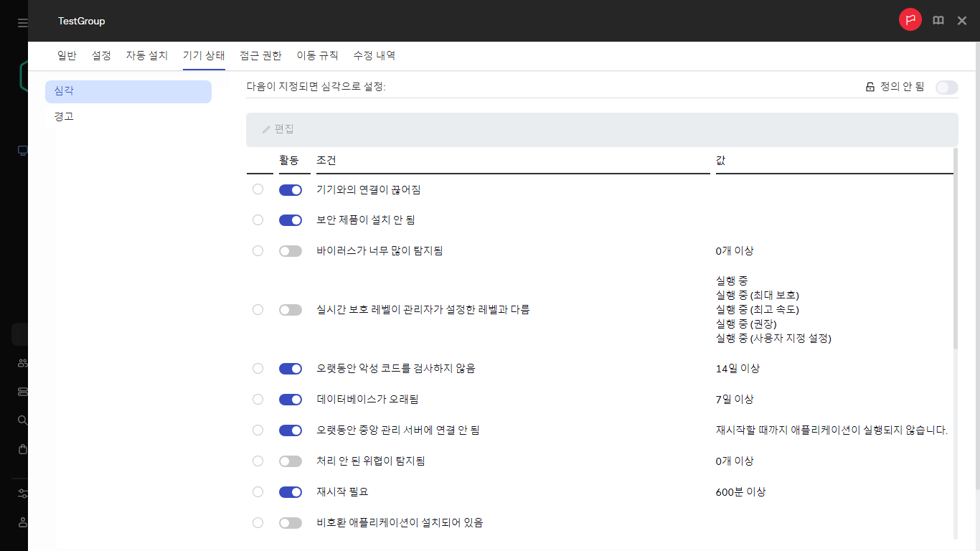The image size is (980, 551).
Task: Click the users group icon in sidebar
Action: click(22, 363)
